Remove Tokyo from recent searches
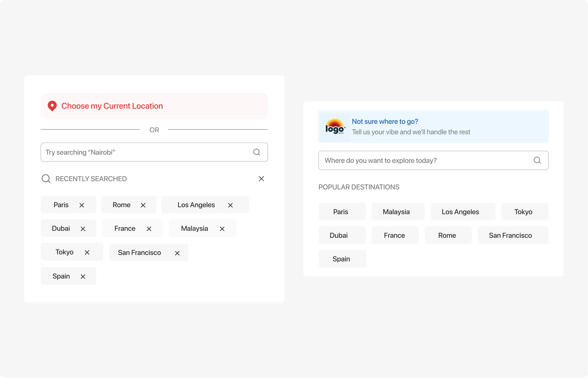 click(x=87, y=252)
